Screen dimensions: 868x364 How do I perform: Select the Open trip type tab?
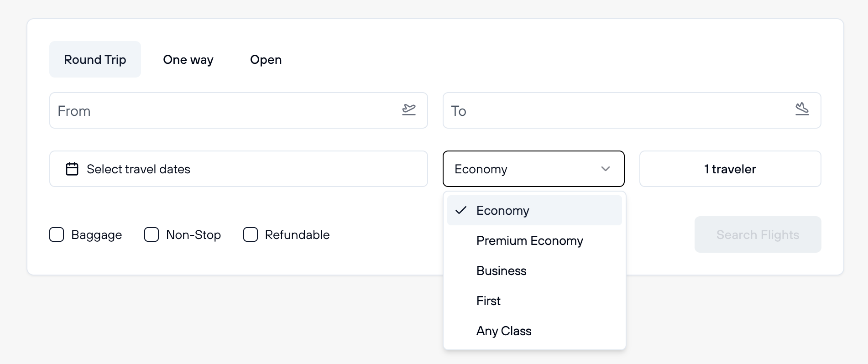[x=266, y=59]
